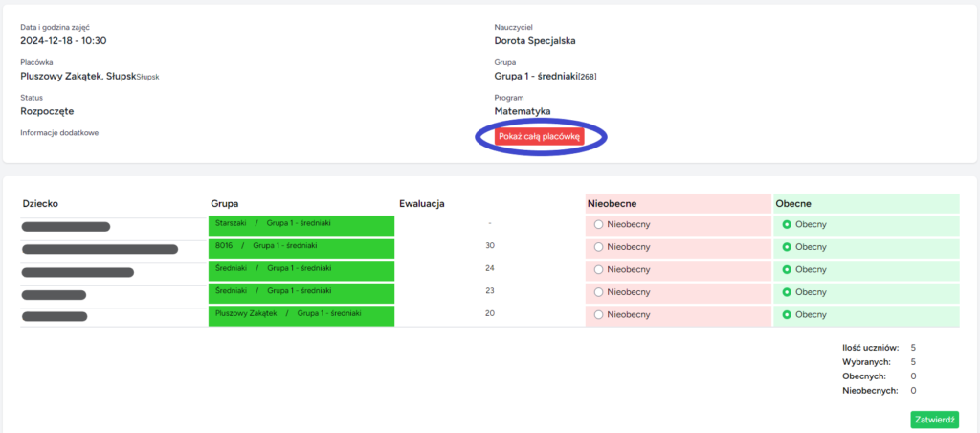The width and height of the screenshot is (980, 433).
Task: Click the group name "Grupa 1 - średniaki[268]"
Action: point(545,76)
